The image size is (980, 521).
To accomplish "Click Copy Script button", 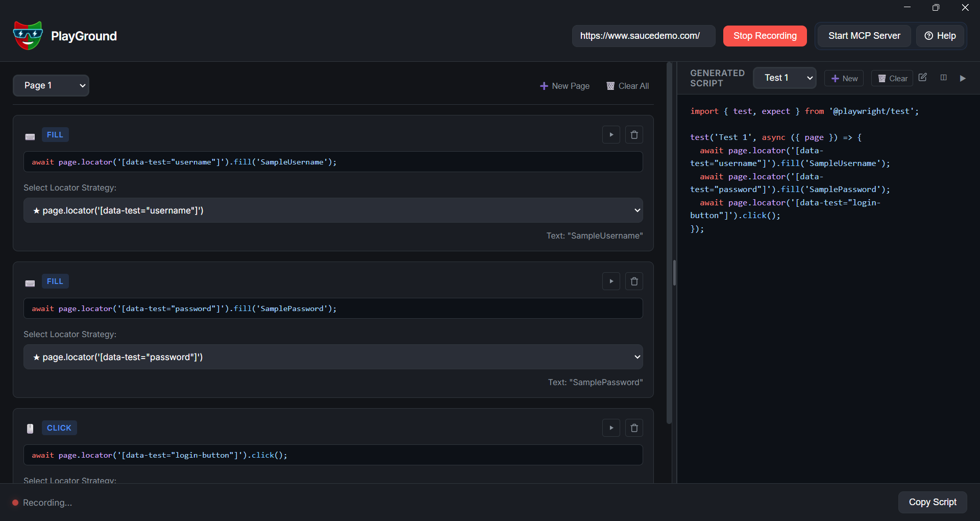I will 933,502.
